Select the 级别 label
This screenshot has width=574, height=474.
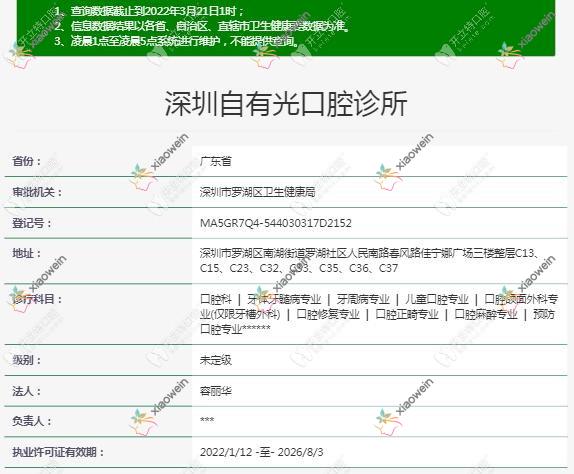tap(27, 360)
